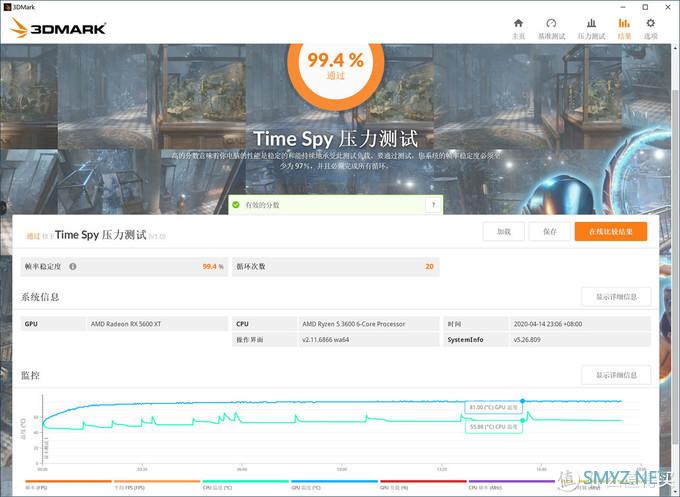Click the orange 在线比较结果 button
The image size is (680, 497).
click(611, 232)
